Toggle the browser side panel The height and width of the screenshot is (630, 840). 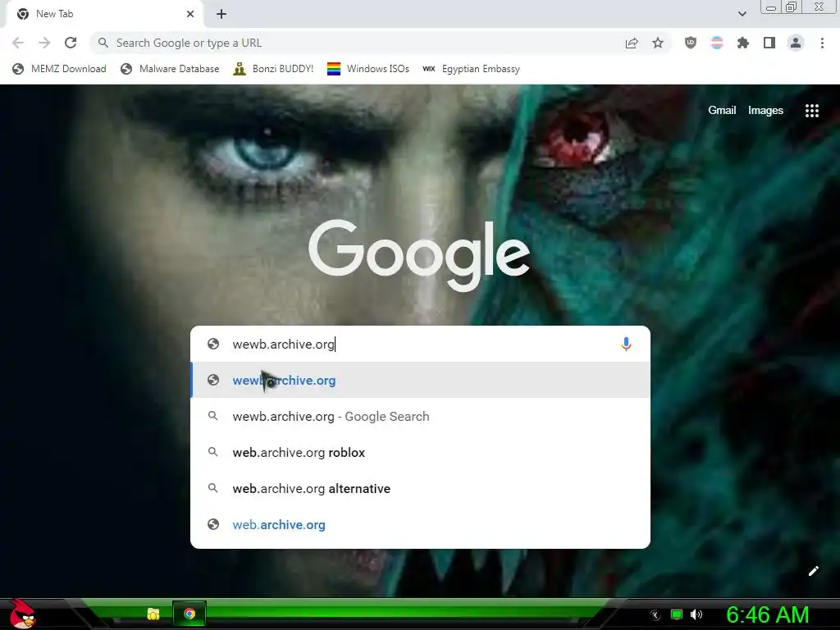769,43
